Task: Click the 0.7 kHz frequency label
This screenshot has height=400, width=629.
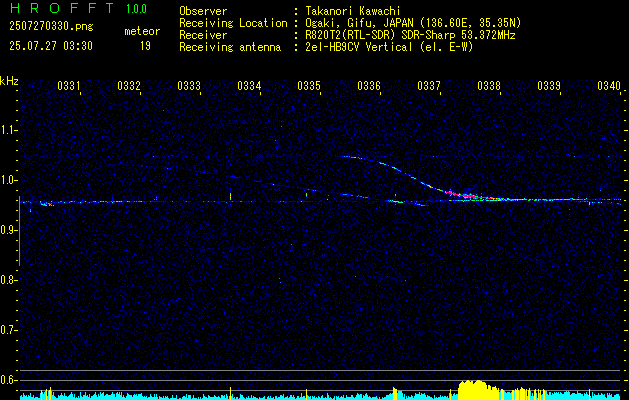Action: [x=8, y=330]
